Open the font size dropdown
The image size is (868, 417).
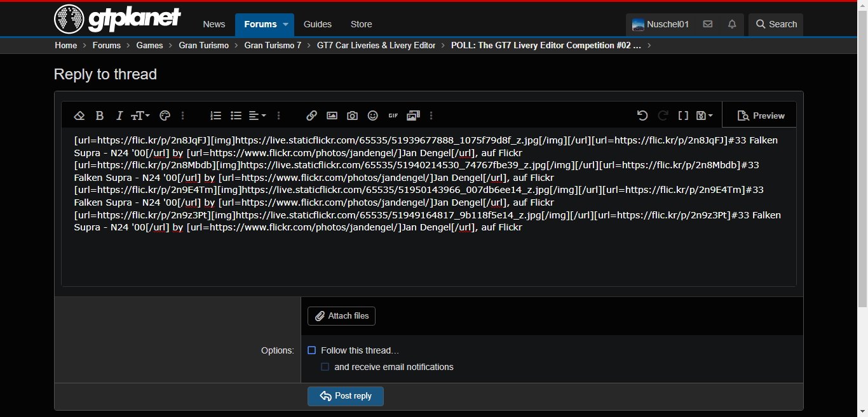click(x=140, y=116)
